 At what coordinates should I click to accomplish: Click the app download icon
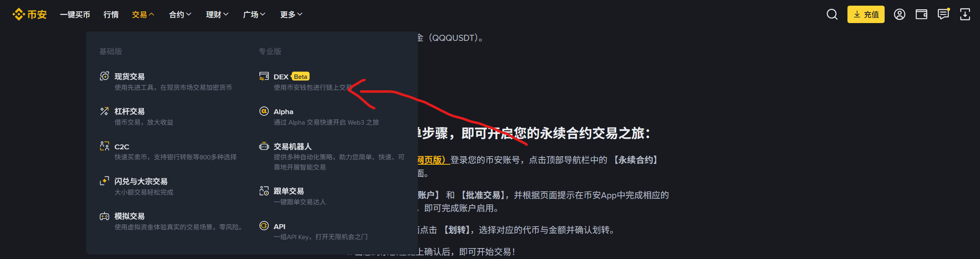[x=965, y=15]
